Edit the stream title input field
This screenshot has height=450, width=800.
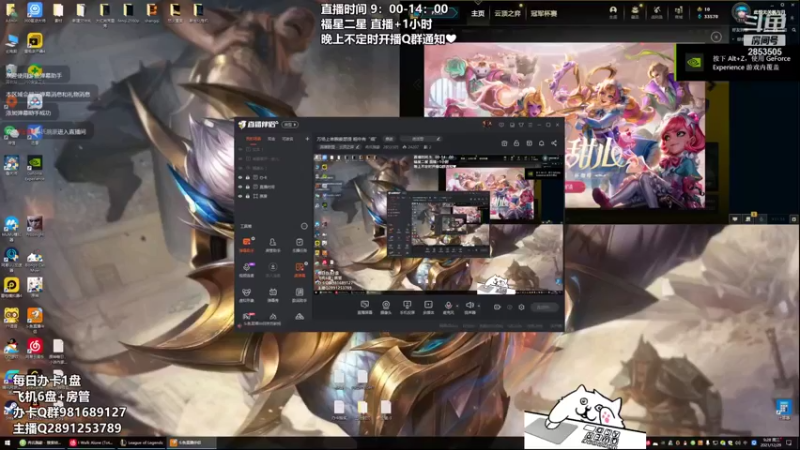(x=348, y=139)
